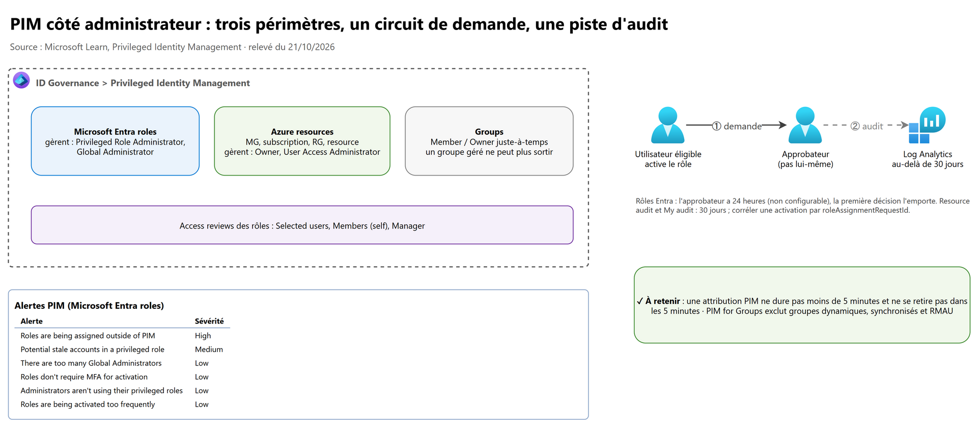Click the 'Alerte' column header

(32, 321)
